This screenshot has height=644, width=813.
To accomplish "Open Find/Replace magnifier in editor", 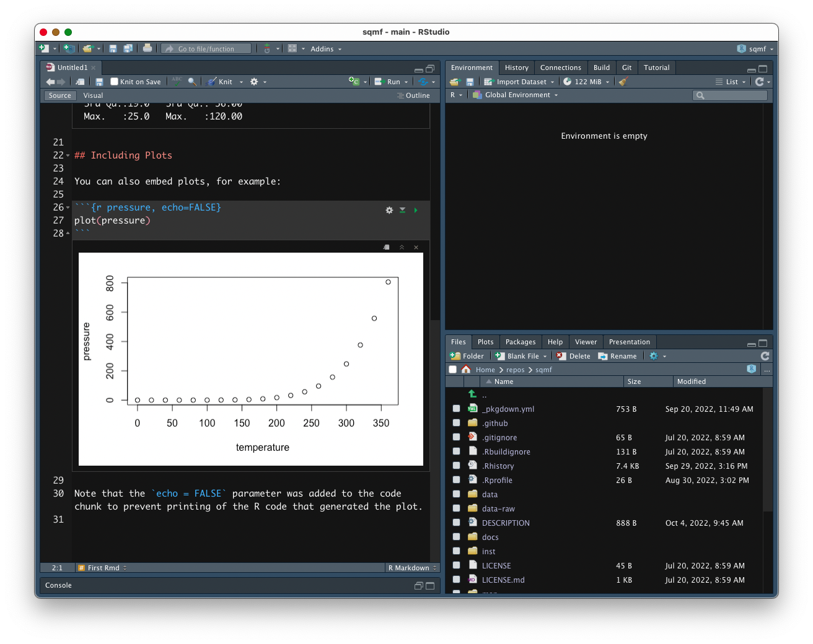I will tap(192, 82).
